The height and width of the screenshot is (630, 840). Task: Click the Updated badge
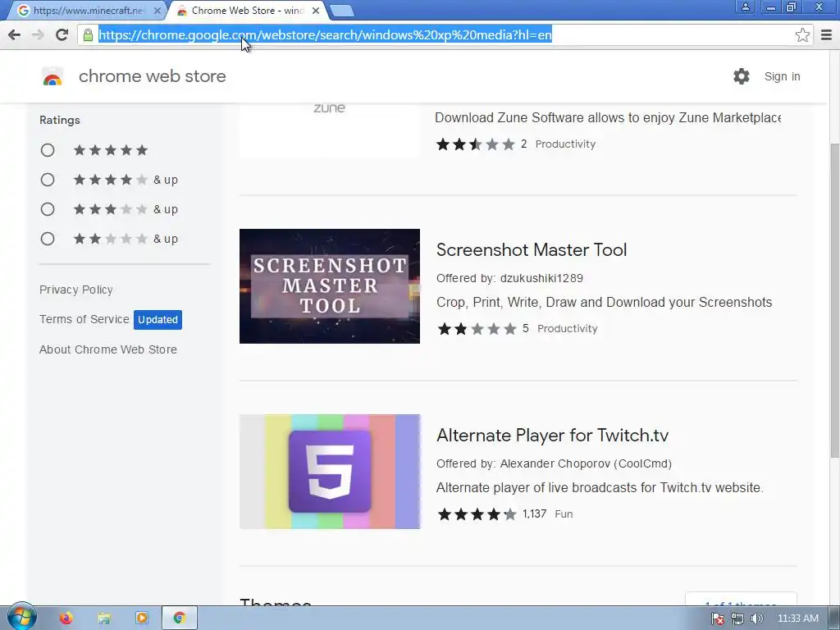tap(157, 320)
